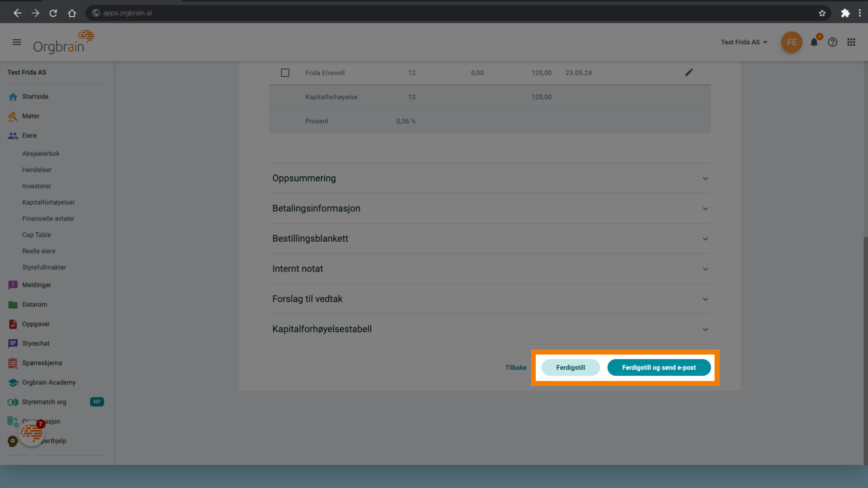
Task: Click the Tilbake link
Action: coord(516,368)
